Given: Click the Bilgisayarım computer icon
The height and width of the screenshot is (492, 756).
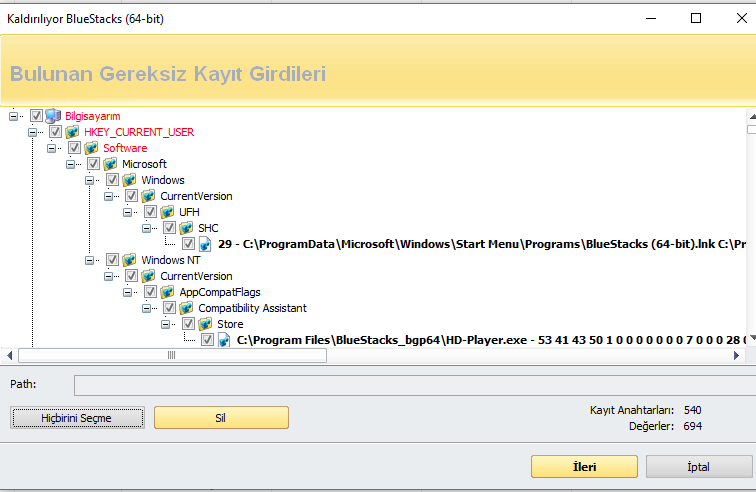Looking at the screenshot, I should click(x=53, y=116).
